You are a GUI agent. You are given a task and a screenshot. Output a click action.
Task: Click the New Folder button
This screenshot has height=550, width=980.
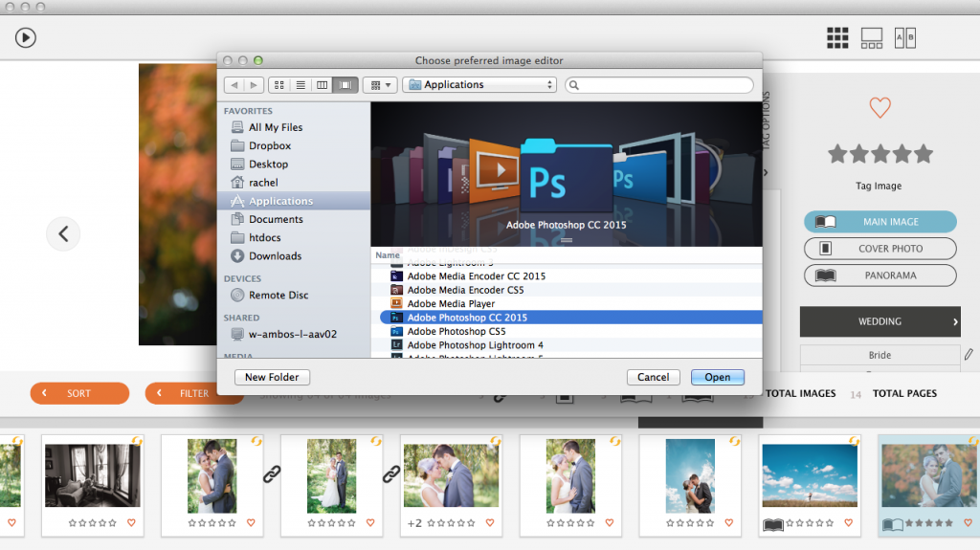[272, 377]
